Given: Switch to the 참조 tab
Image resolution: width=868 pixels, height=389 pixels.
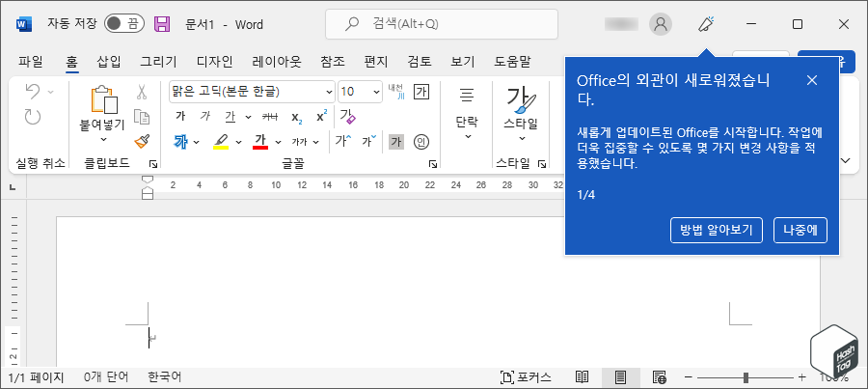Looking at the screenshot, I should [x=332, y=62].
